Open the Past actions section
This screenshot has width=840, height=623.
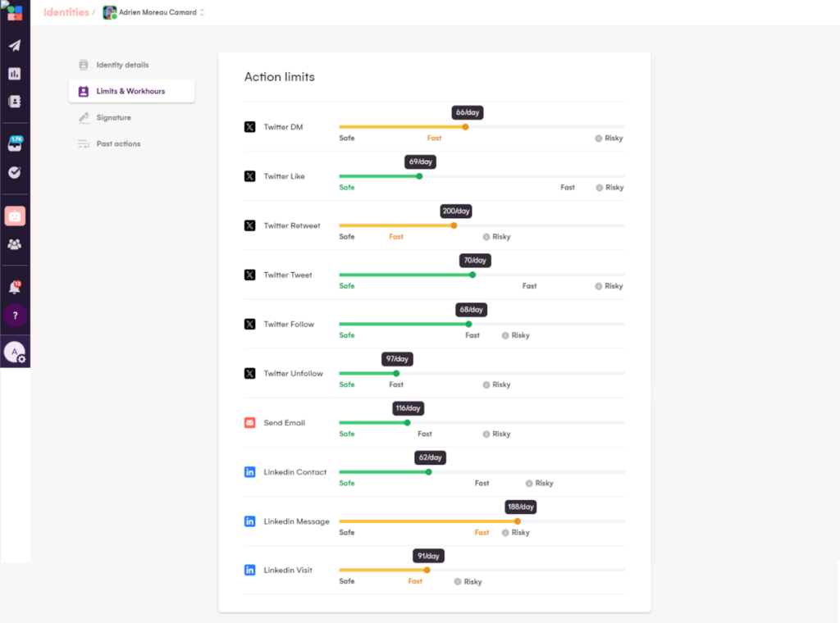tap(118, 143)
